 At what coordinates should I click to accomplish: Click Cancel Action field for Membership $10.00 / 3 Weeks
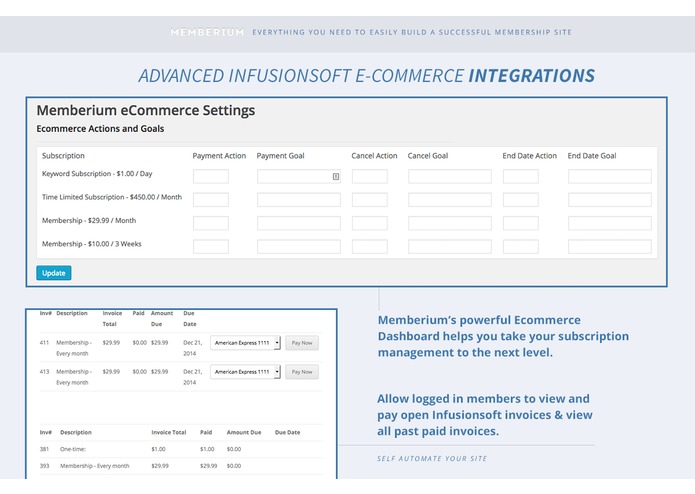[x=370, y=247]
